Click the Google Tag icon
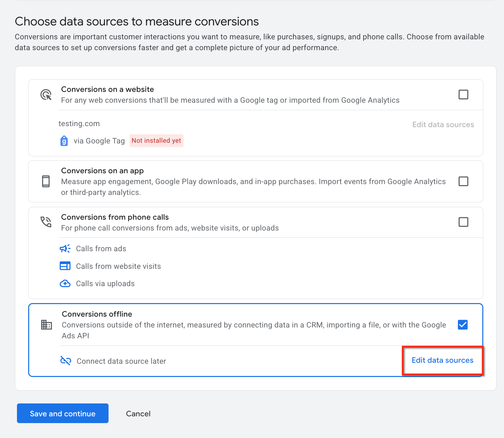Viewport: 504px width, 438px height. click(64, 141)
